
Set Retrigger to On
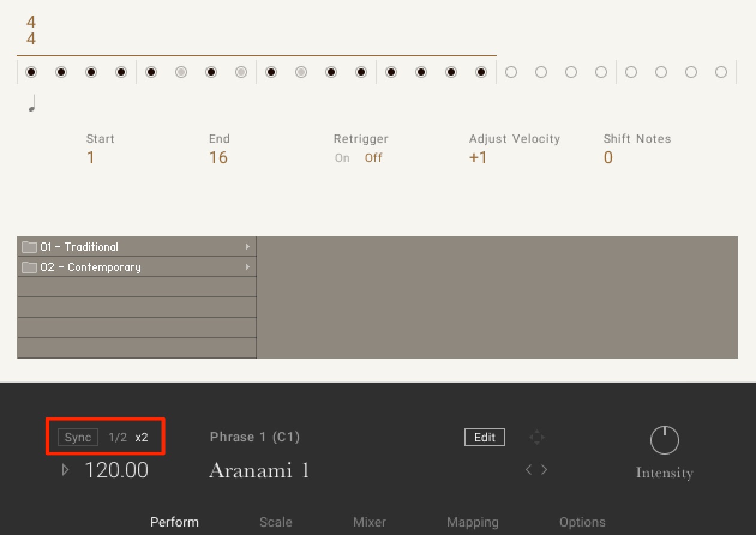click(343, 158)
